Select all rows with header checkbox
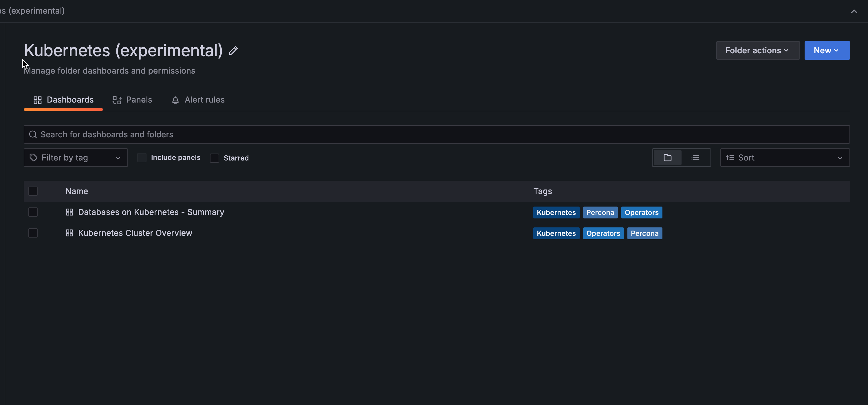The image size is (868, 405). coord(33,191)
